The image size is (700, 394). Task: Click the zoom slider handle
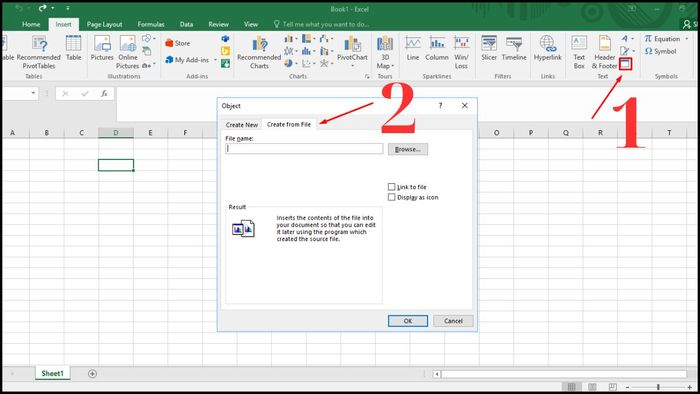pos(658,387)
